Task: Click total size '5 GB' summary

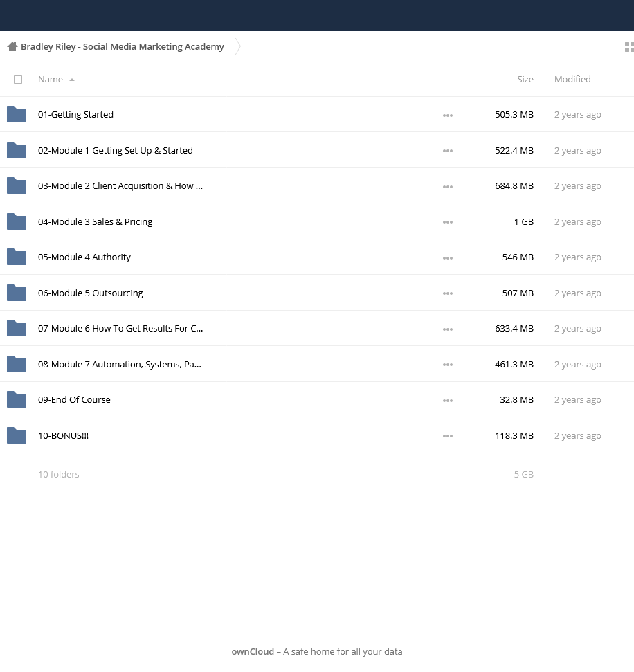Action: click(524, 474)
